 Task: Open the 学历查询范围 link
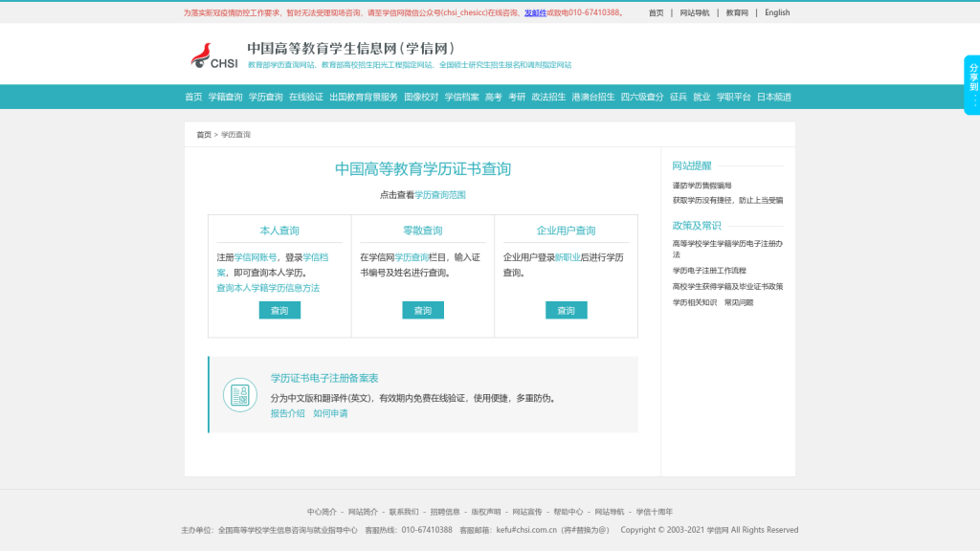[440, 195]
